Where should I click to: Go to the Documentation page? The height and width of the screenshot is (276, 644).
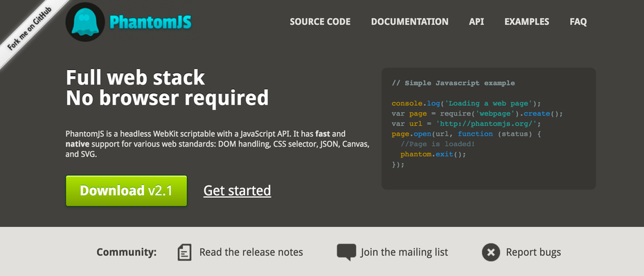pos(409,21)
